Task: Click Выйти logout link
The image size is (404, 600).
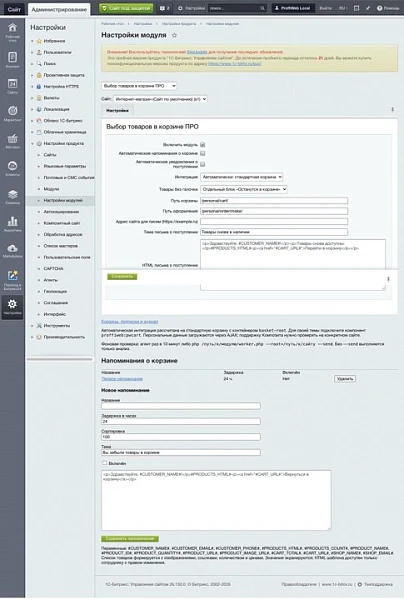Action: click(x=326, y=8)
